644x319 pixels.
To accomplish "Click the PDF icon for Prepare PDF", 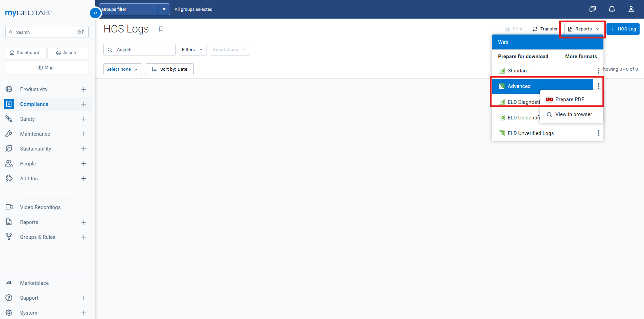I will 549,99.
